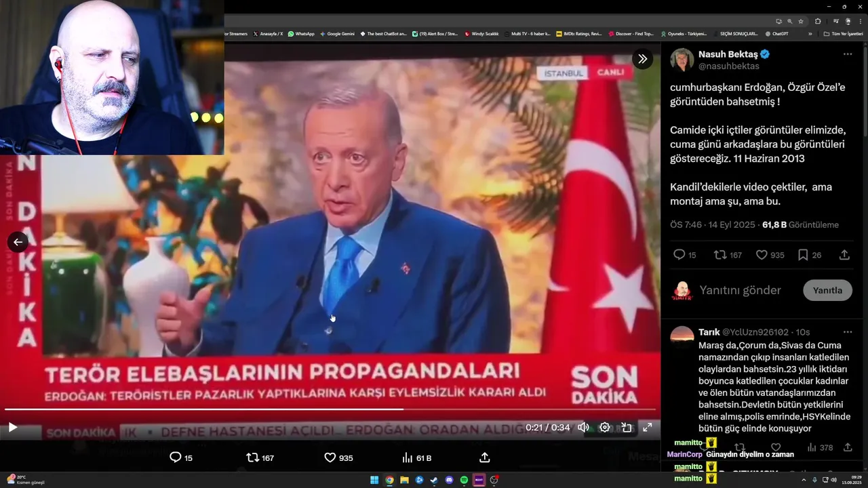The width and height of the screenshot is (868, 488).
Task: Open Multi TV - 6 haber bookmark
Action: tap(527, 33)
